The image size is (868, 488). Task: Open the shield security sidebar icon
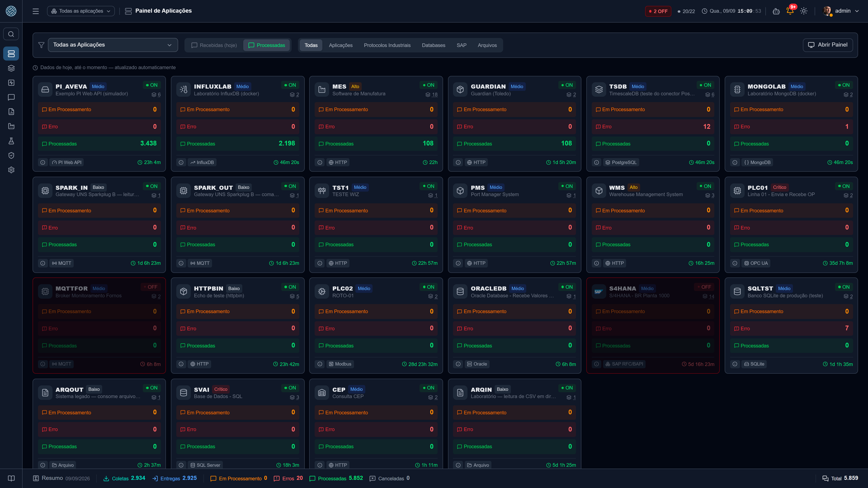[11, 155]
